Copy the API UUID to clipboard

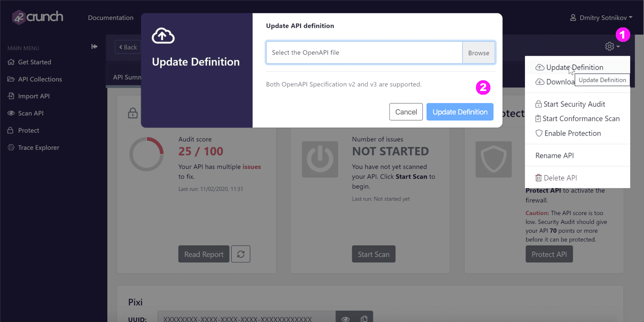[364, 318]
